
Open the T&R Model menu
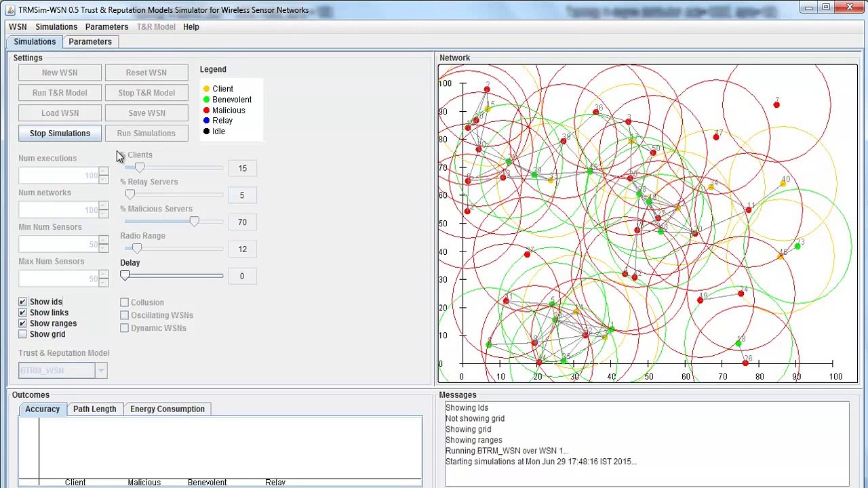click(x=156, y=26)
